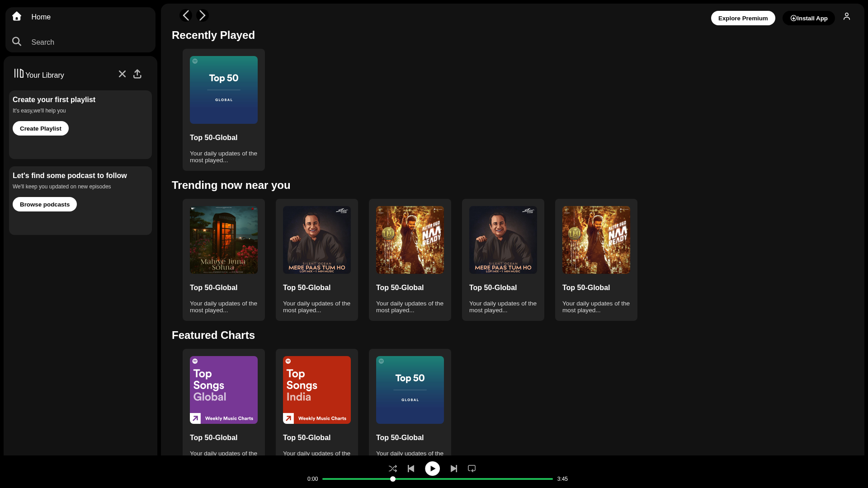Open Maiiye Jinna Sohna album cover
This screenshot has height=488, width=868.
(224, 240)
